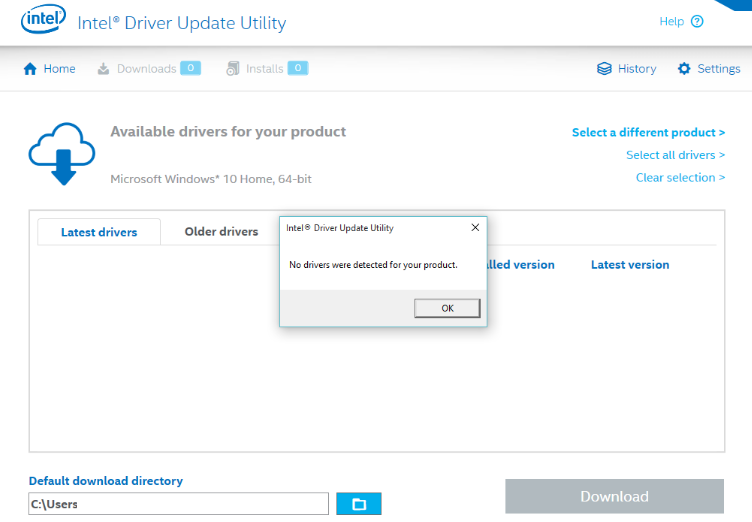This screenshot has width=752, height=522.
Task: Close the dialog with the X button
Action: pos(475,227)
